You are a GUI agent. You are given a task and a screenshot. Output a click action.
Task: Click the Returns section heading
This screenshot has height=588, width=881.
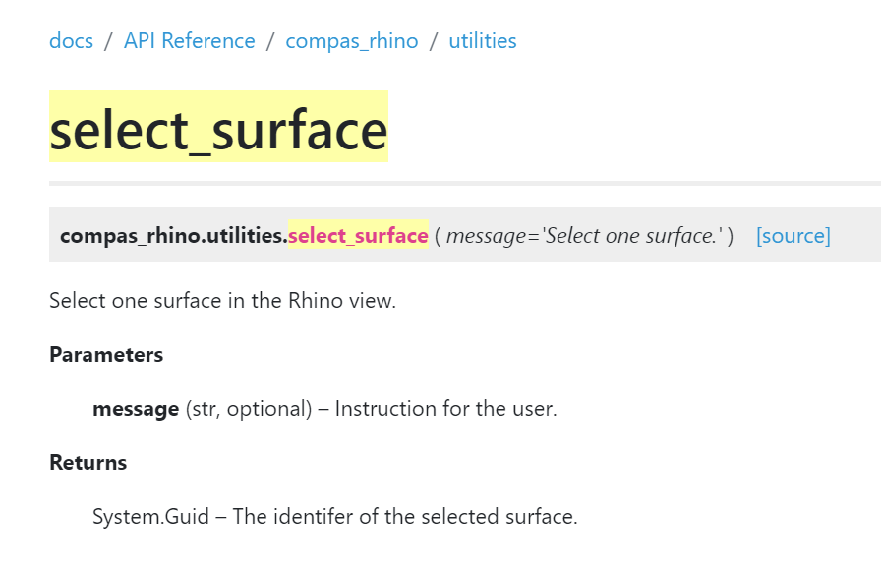click(88, 463)
